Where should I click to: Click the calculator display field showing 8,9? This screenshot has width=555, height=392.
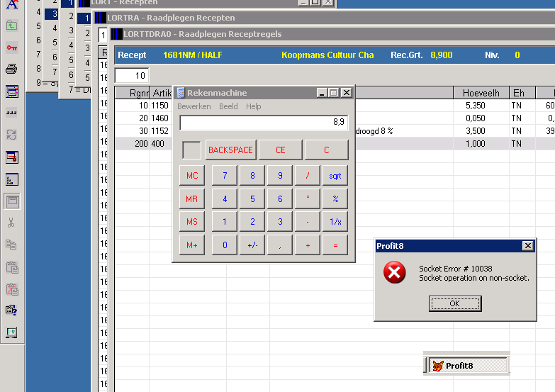pyautogui.click(x=264, y=123)
